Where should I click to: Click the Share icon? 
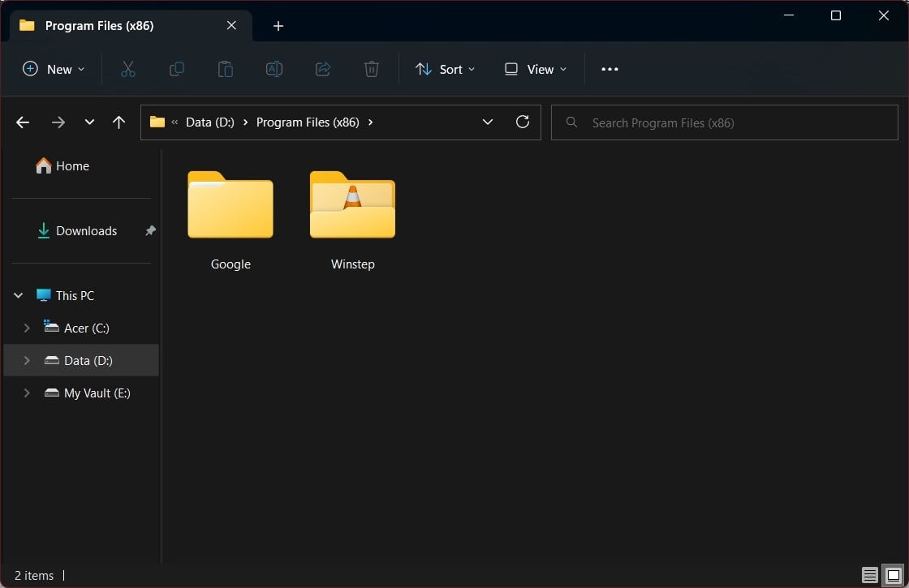point(323,69)
